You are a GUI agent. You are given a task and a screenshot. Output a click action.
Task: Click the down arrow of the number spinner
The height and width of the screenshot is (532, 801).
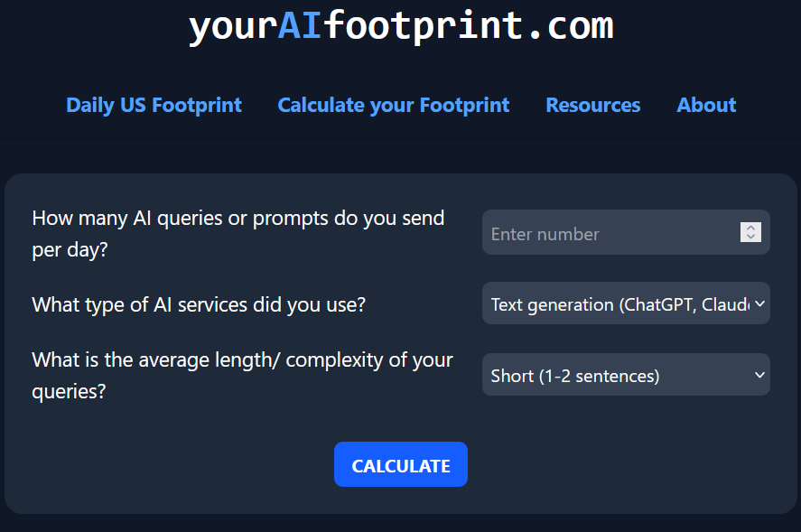(x=750, y=238)
